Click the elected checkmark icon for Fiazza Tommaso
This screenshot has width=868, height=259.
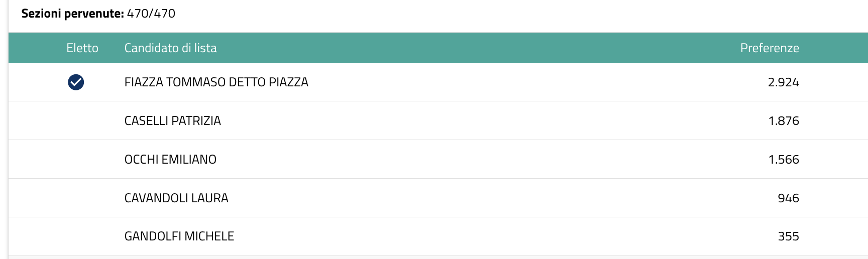tap(76, 82)
